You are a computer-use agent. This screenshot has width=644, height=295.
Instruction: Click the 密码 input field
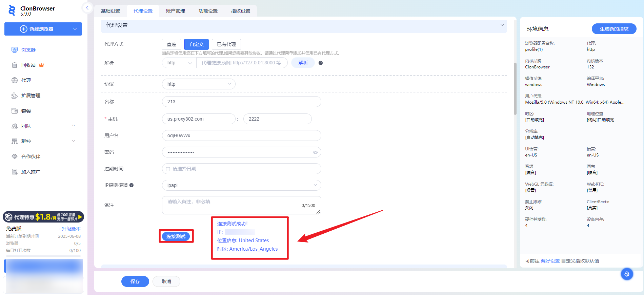click(241, 152)
